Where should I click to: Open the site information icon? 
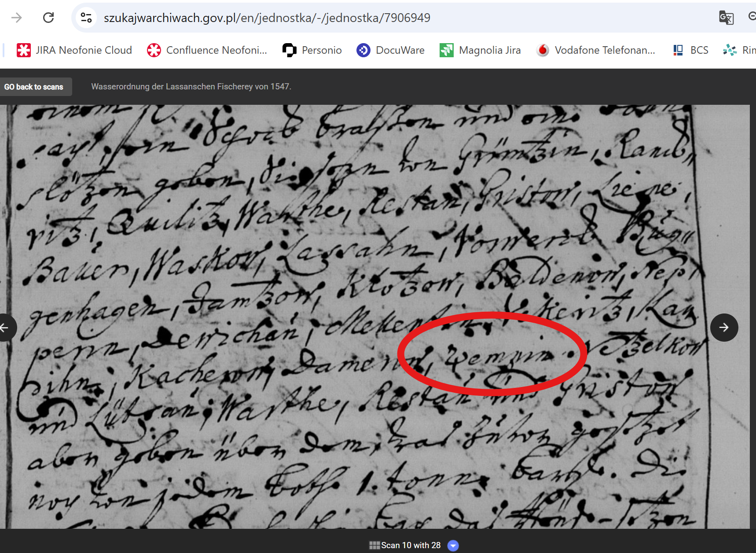[86, 18]
